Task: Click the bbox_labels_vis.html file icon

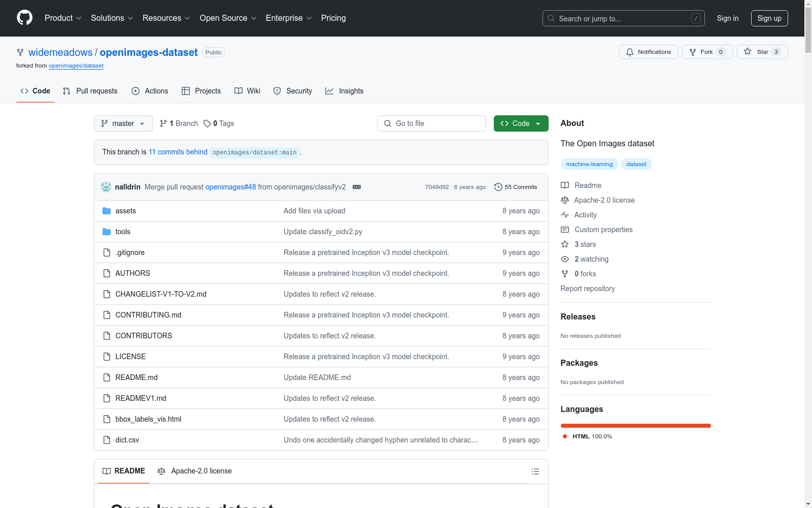Action: (x=107, y=419)
